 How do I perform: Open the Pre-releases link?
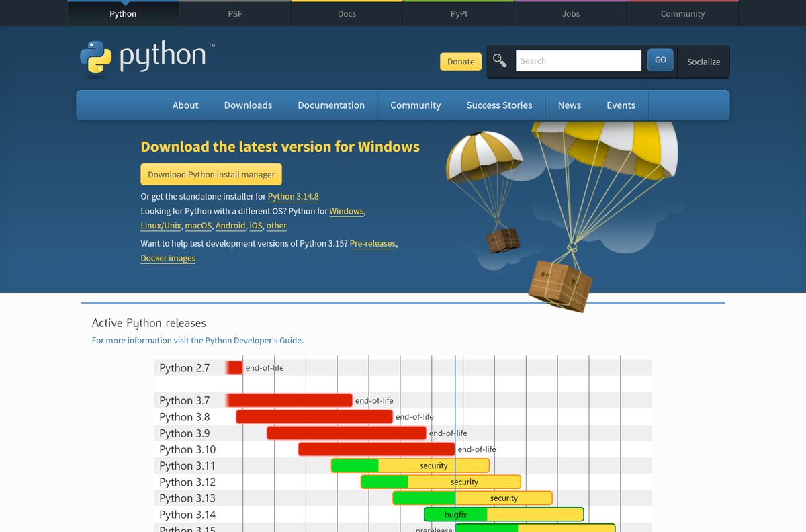[373, 244]
